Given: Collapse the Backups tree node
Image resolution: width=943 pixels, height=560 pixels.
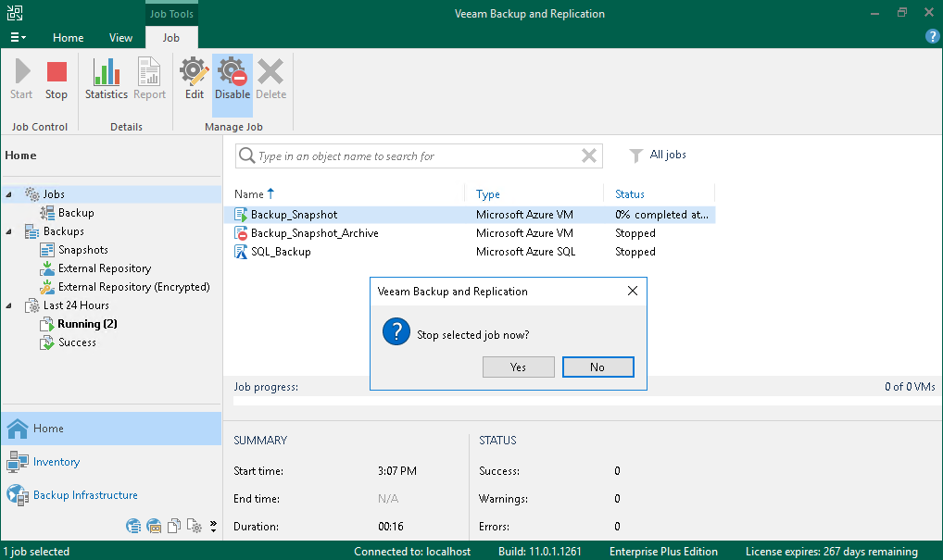Looking at the screenshot, I should [8, 231].
